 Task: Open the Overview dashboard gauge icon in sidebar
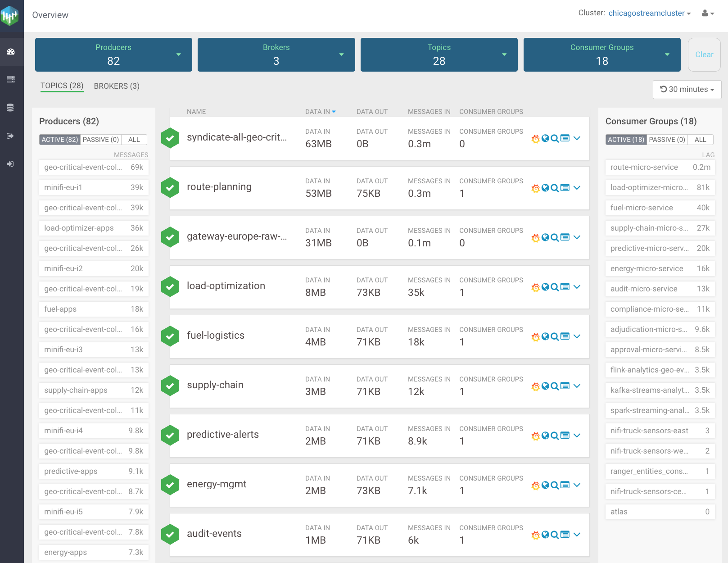click(x=11, y=52)
